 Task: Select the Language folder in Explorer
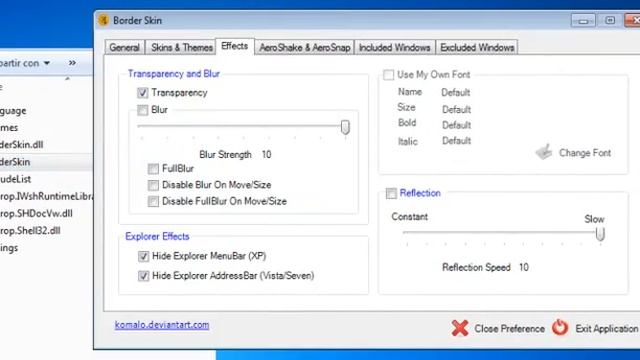point(13,111)
